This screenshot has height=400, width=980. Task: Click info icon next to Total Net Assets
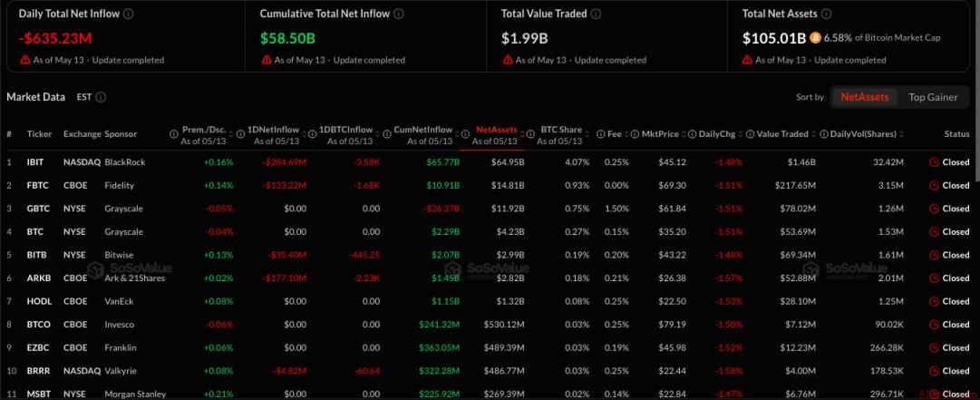pyautogui.click(x=827, y=14)
